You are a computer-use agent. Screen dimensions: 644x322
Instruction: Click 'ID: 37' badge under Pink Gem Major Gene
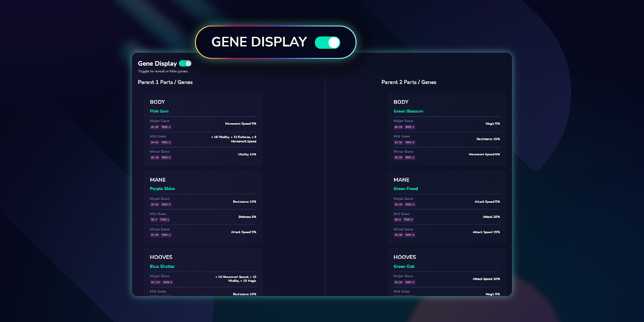pos(155,127)
